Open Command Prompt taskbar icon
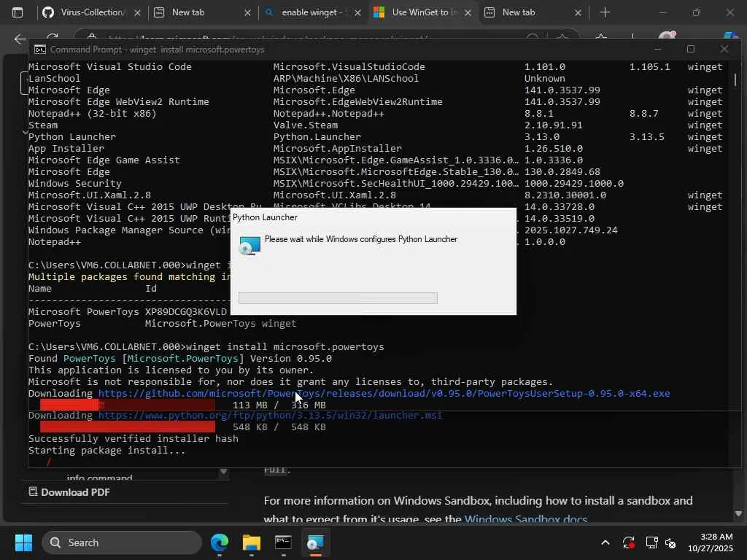 tap(283, 542)
